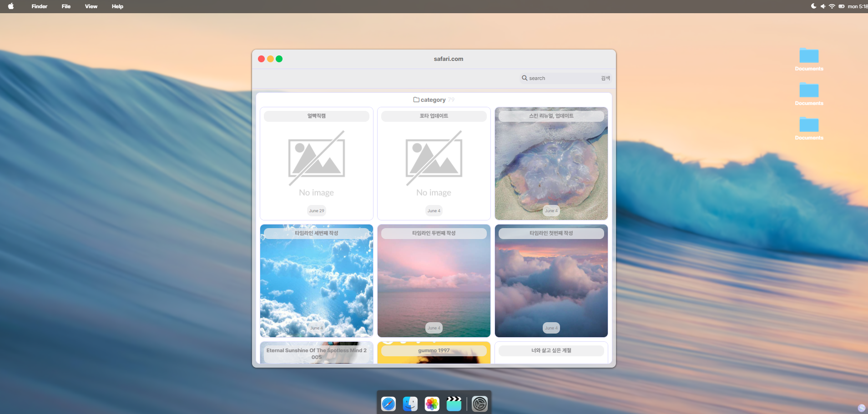
Task: Click the mon 5:18 clock
Action: [858, 6]
